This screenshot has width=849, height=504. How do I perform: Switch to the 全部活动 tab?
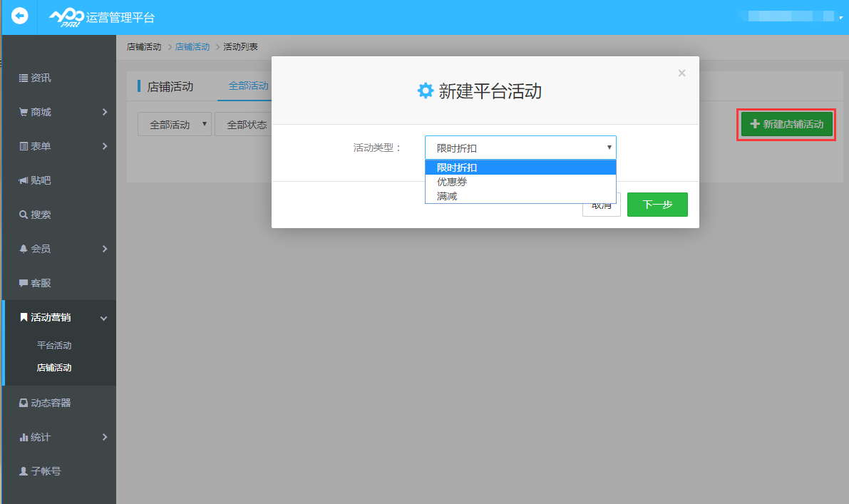coord(248,84)
